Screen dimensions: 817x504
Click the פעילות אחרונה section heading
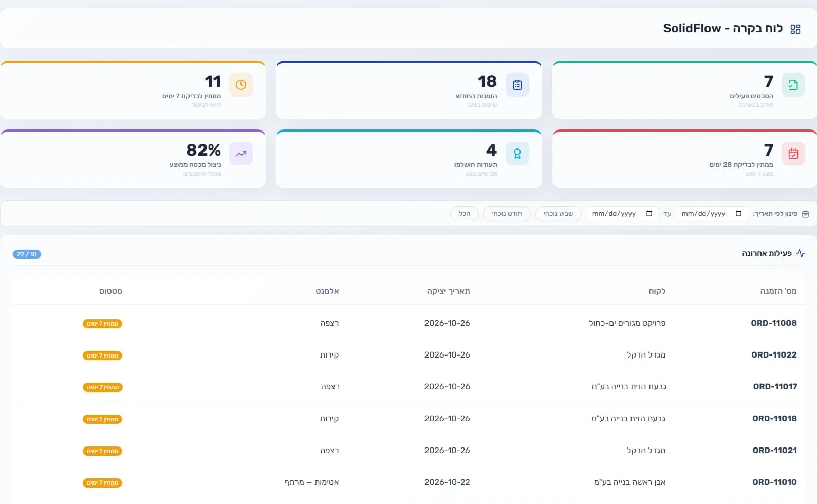767,253
